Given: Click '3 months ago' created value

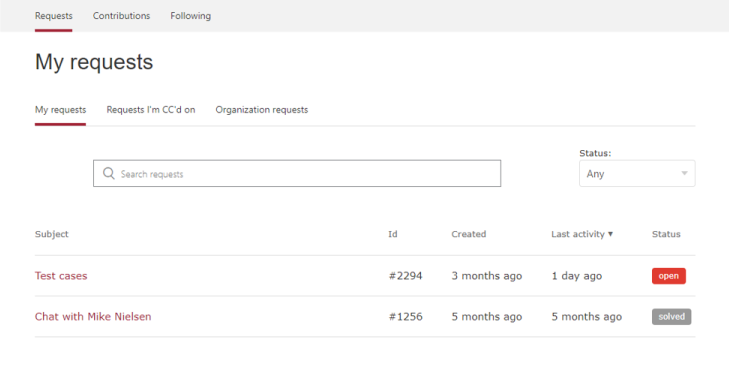Looking at the screenshot, I should tap(487, 276).
